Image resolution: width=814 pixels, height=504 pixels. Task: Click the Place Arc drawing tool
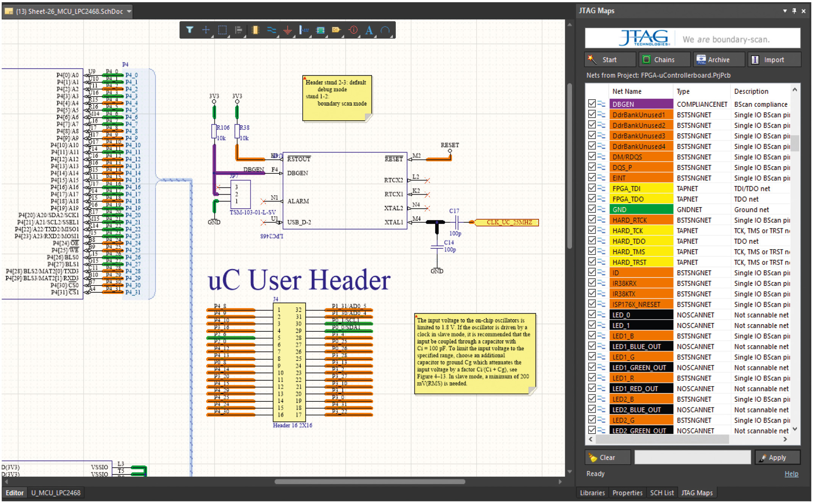[385, 30]
